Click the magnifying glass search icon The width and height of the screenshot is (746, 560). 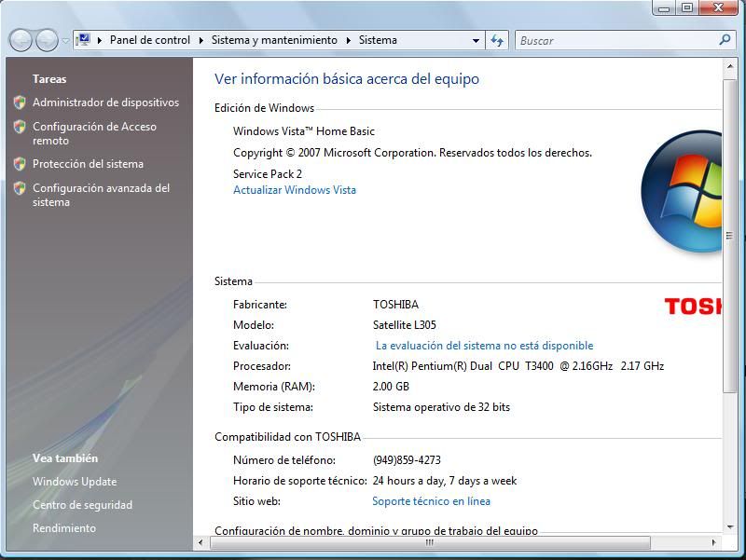tap(725, 40)
